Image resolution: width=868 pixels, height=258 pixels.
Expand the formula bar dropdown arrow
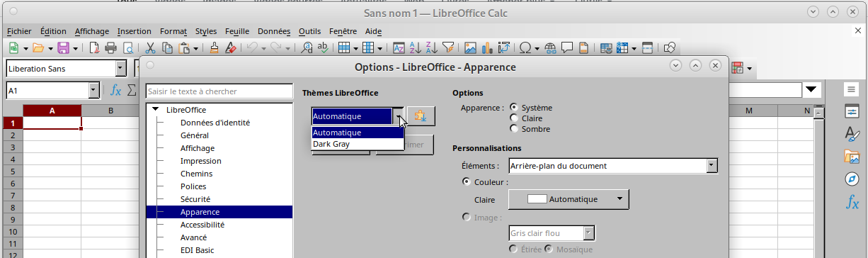click(811, 90)
